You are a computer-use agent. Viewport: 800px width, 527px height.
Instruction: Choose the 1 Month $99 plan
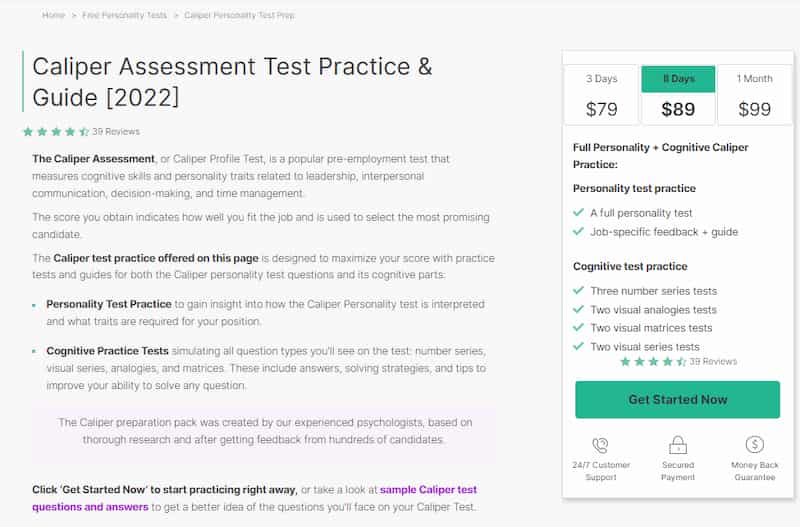pyautogui.click(x=755, y=95)
